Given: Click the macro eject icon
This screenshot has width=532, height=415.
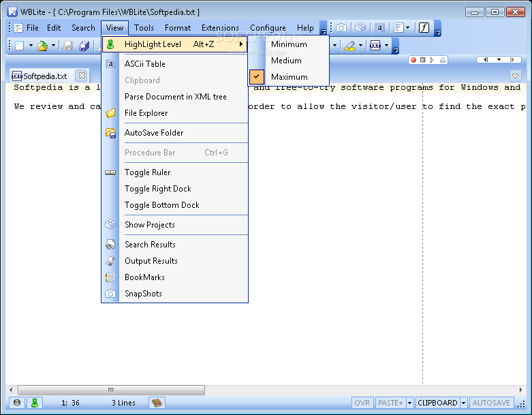Looking at the screenshot, I should coord(443,60).
